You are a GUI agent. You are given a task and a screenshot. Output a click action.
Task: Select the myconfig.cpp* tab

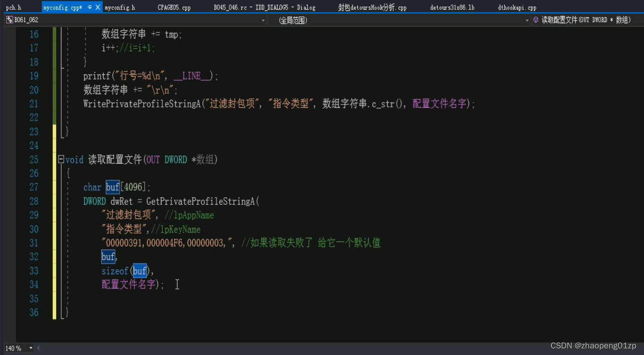63,8
